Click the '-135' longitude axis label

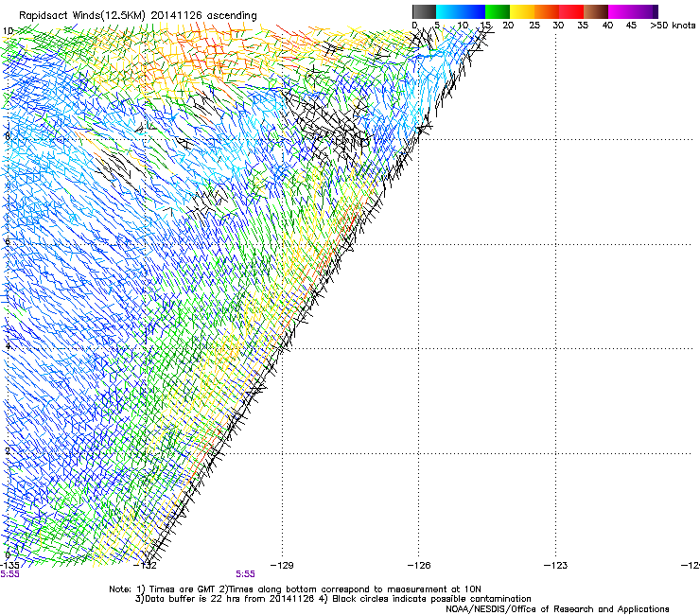pos(9,566)
